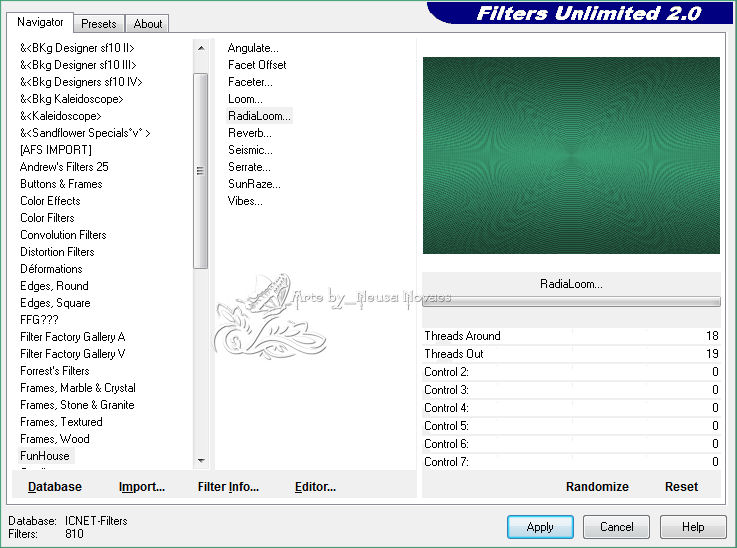Open the Database button
The width and height of the screenshot is (737, 548).
tap(55, 486)
